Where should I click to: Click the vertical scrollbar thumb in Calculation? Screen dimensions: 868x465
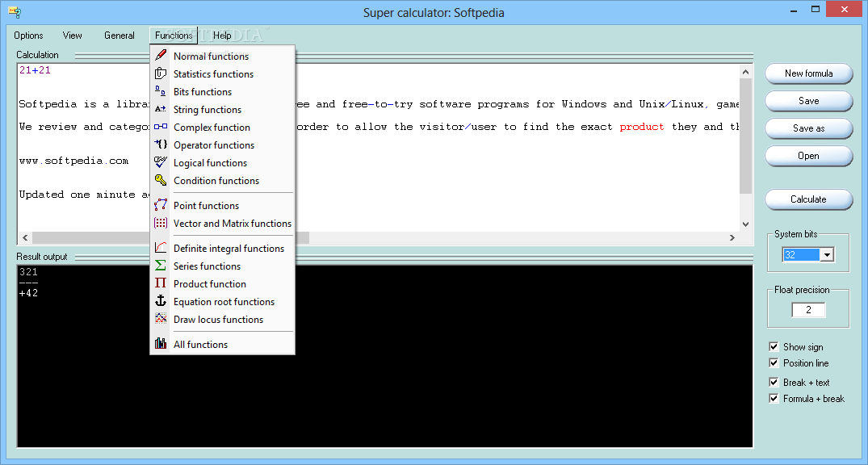[745, 136]
